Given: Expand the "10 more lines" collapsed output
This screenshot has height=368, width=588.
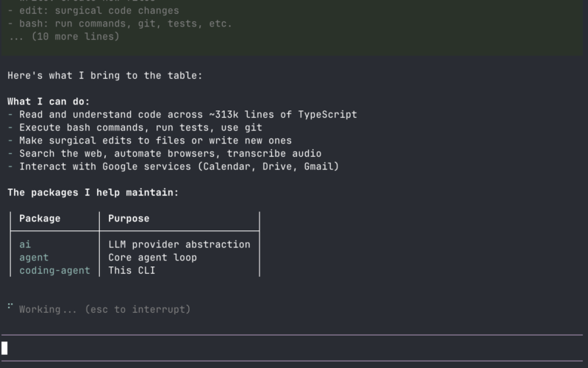Looking at the screenshot, I should point(64,36).
